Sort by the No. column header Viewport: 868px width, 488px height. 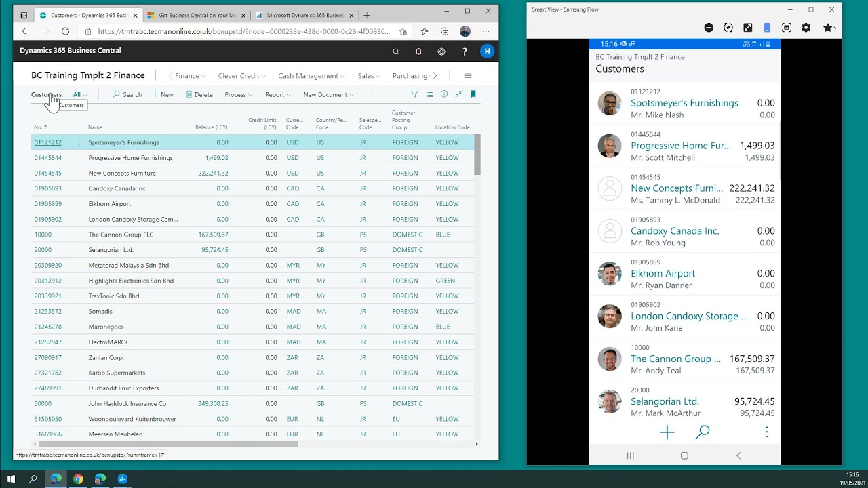[41, 127]
